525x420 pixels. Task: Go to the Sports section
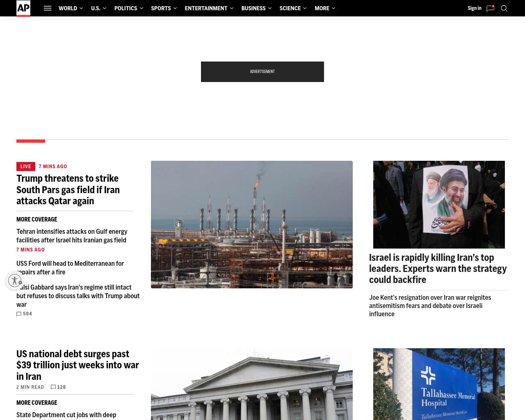click(161, 8)
